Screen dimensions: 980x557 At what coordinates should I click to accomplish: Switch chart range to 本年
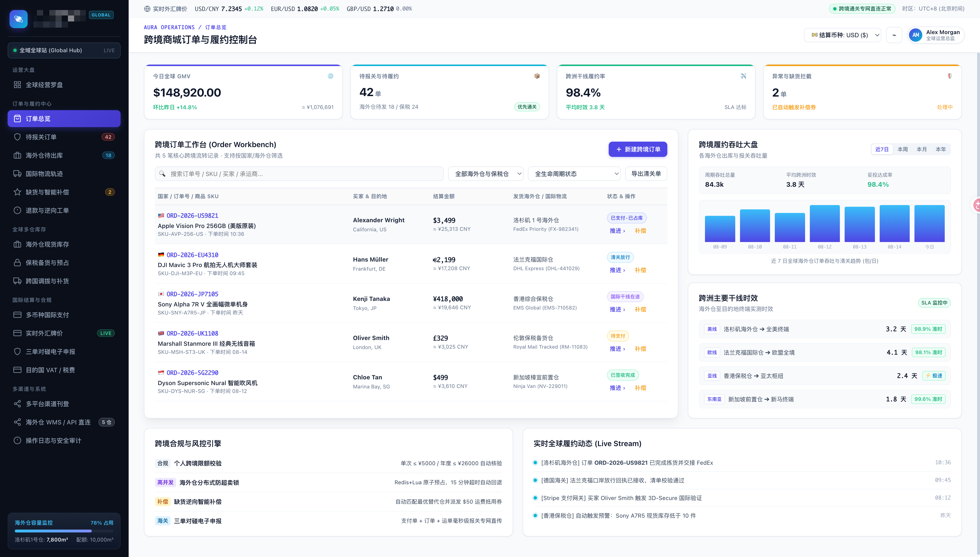tap(941, 149)
